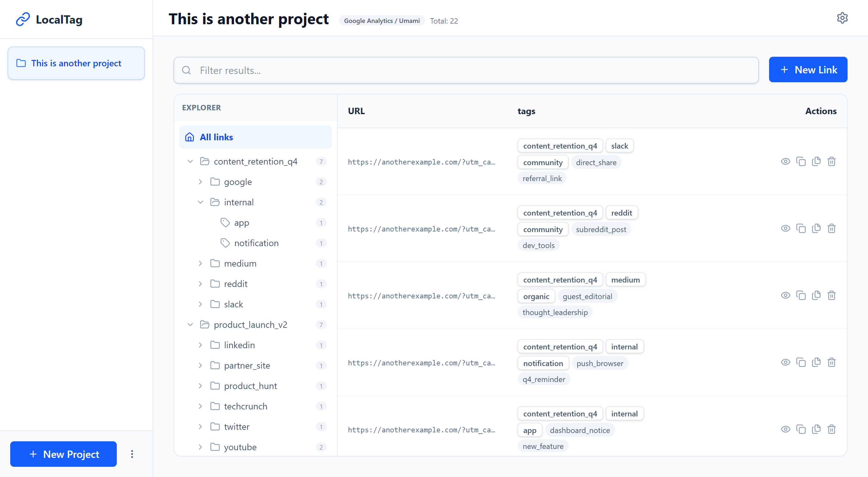868x477 pixels.
Task: Click the Google Analytics / Umami badge
Action: tap(381, 21)
